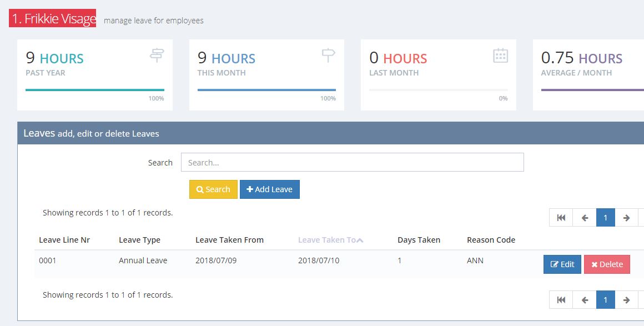Sort table by Leave Type column header
This screenshot has width=644, height=326.
click(x=139, y=240)
